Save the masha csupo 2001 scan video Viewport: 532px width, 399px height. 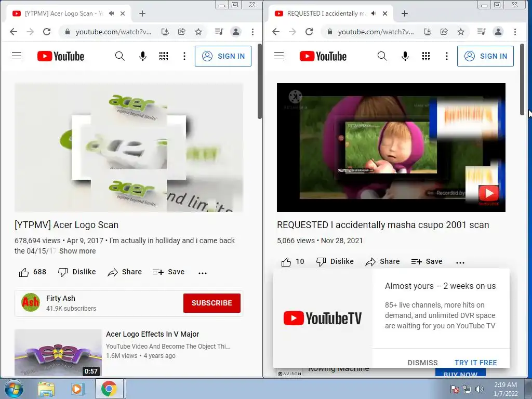pyautogui.click(x=427, y=262)
